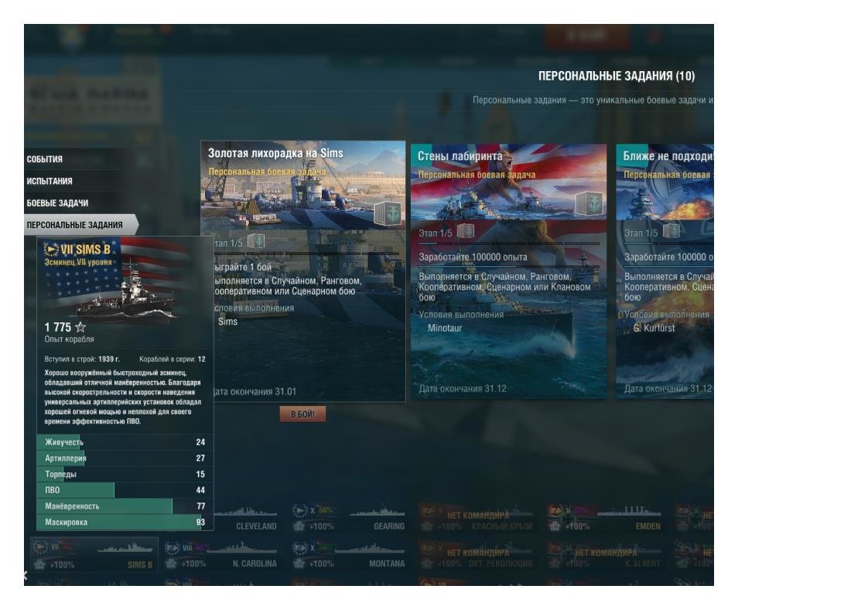This screenshot has height=613, width=868.
Task: Click the Опыт корабля label in the ship tooltip
Action: click(69, 339)
